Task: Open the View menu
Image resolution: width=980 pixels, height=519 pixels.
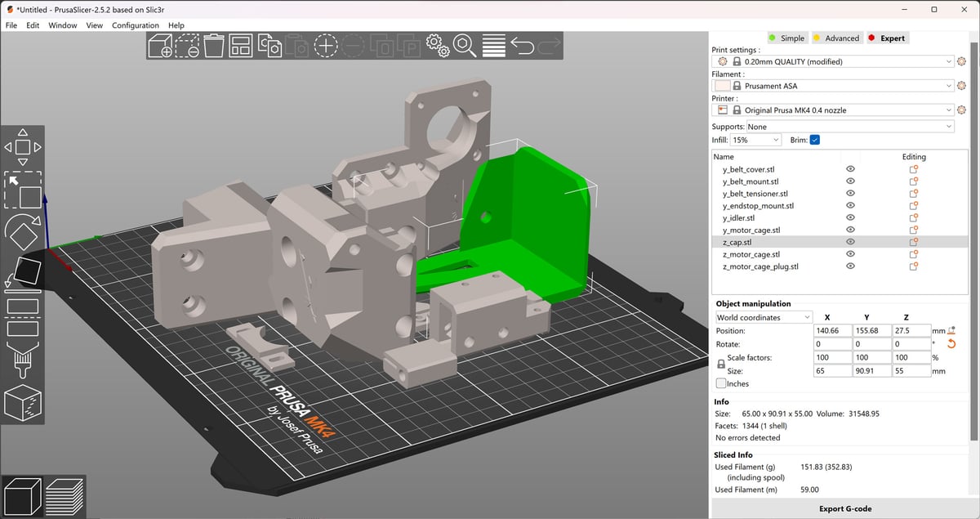Action: click(95, 25)
